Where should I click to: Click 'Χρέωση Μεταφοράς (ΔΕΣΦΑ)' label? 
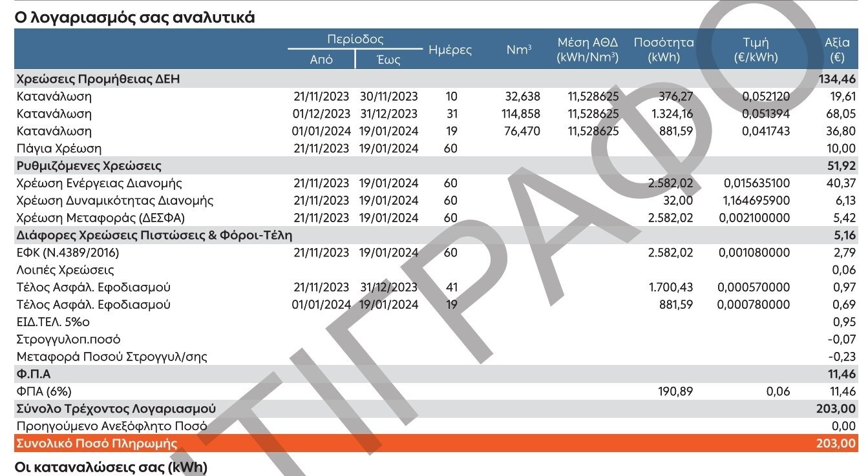pyautogui.click(x=101, y=218)
